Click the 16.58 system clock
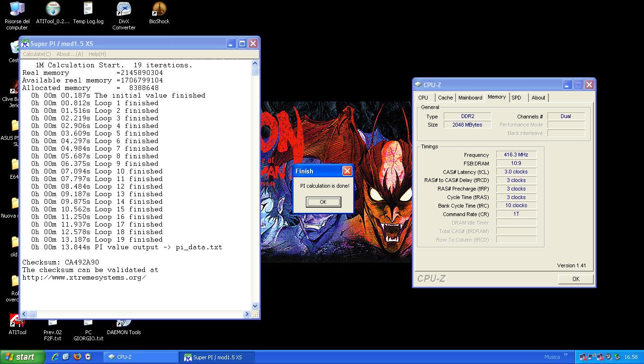The height and width of the screenshot is (364, 644). tap(631, 357)
